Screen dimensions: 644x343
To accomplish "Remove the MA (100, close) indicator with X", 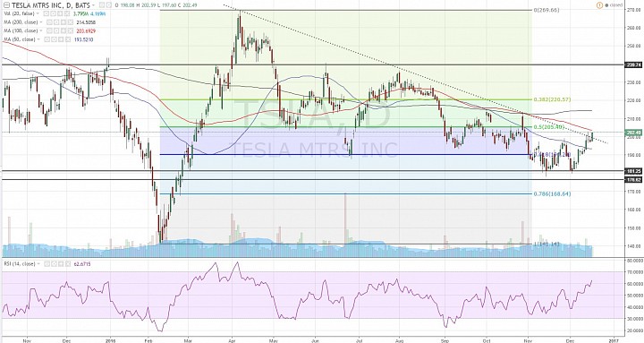I will 71,30.
